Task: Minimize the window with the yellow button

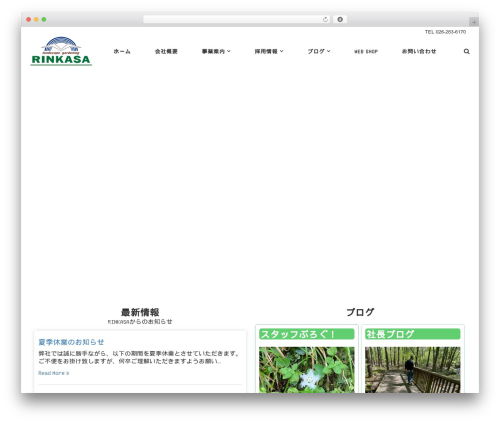Action: coord(36,20)
